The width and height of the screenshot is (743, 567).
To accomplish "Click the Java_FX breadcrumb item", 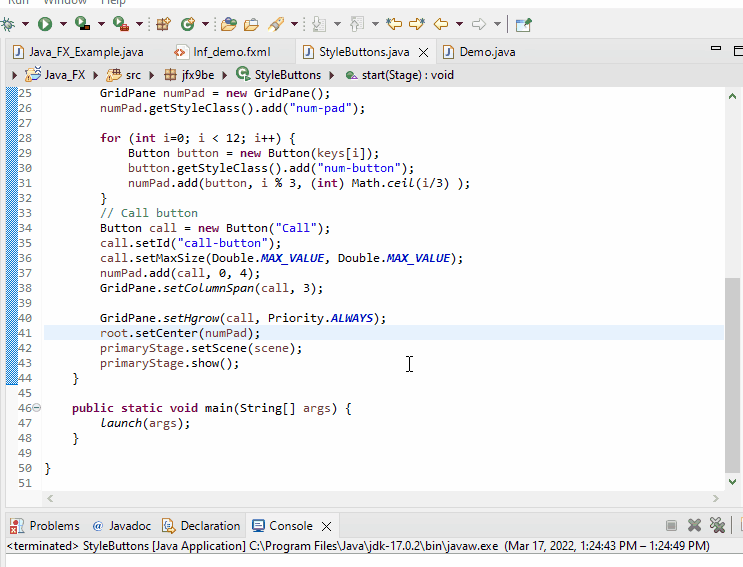I will click(65, 75).
